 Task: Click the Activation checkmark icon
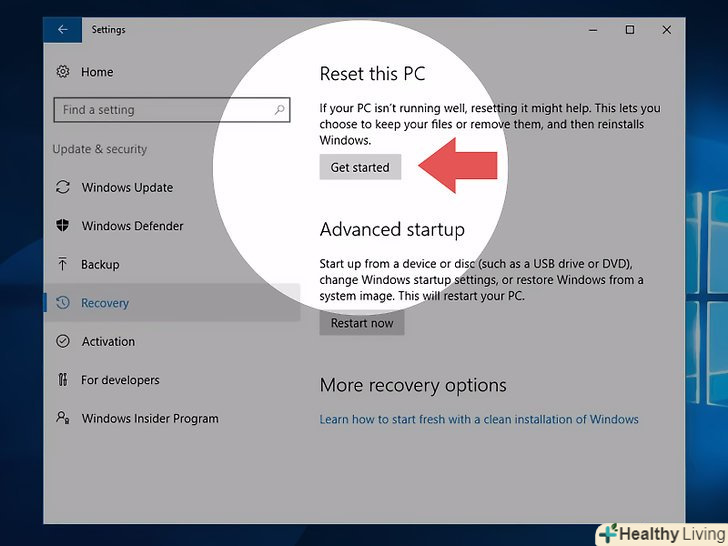click(63, 341)
